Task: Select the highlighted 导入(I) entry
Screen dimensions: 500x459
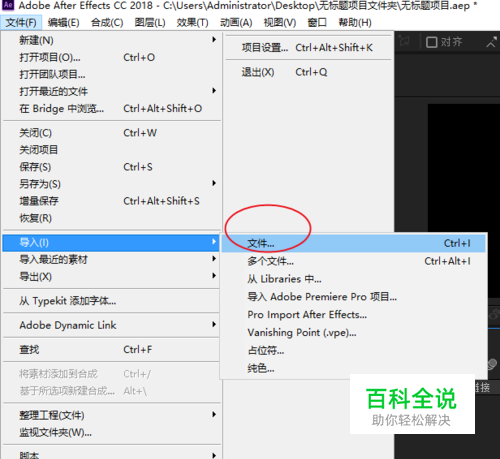Action: [111, 243]
